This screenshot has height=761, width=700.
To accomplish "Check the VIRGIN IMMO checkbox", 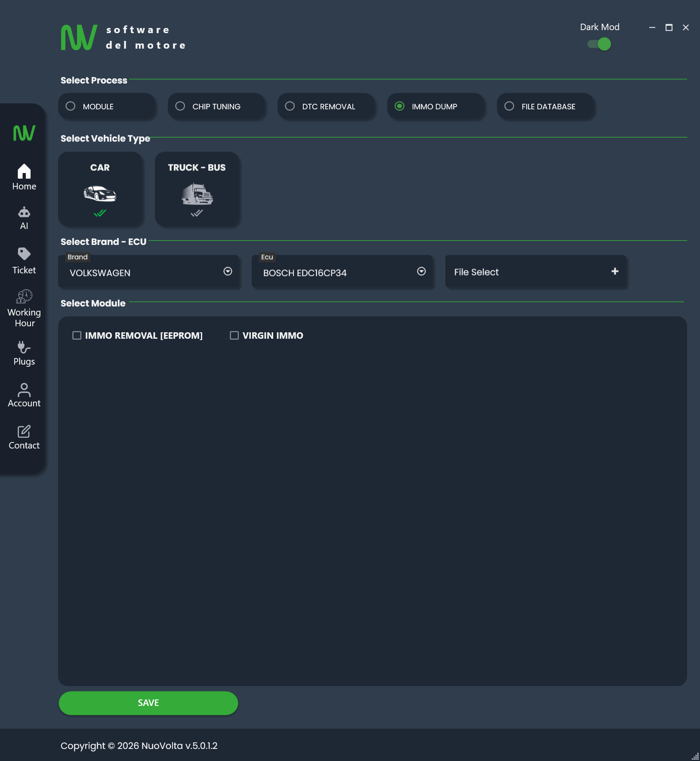I will click(x=234, y=335).
